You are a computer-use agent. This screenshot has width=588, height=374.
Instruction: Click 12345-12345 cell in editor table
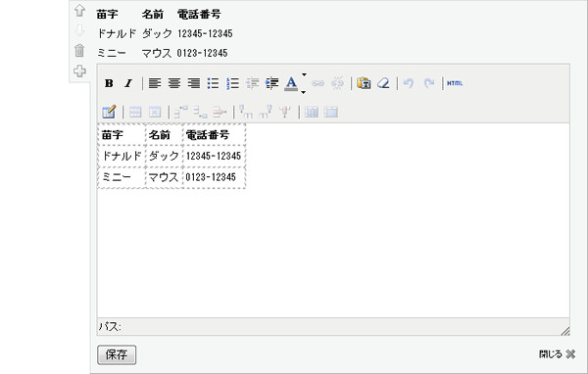click(x=214, y=156)
